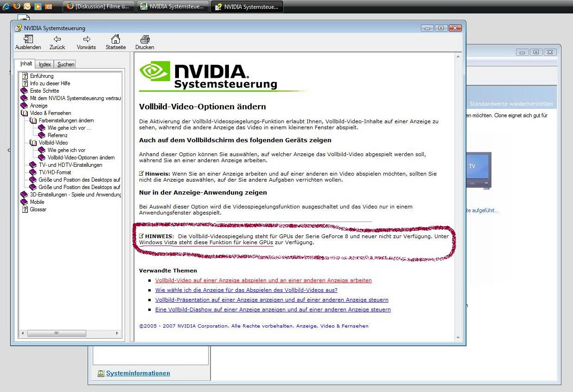This screenshot has height=392, width=573.
Task: Click the content pane scroll-up arrow
Action: click(458, 57)
